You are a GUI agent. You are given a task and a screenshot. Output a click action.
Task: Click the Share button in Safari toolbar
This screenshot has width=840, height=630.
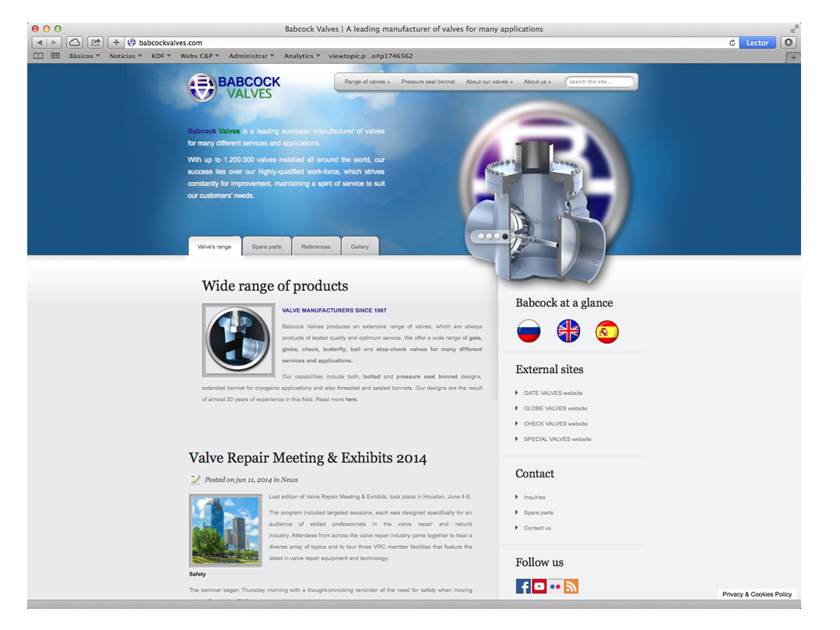[x=95, y=42]
